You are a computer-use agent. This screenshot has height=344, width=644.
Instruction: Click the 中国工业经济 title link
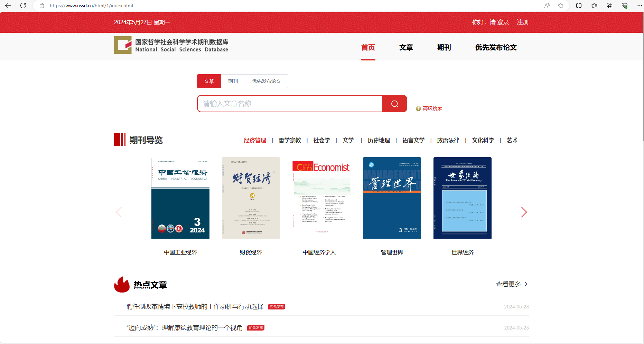click(x=180, y=252)
